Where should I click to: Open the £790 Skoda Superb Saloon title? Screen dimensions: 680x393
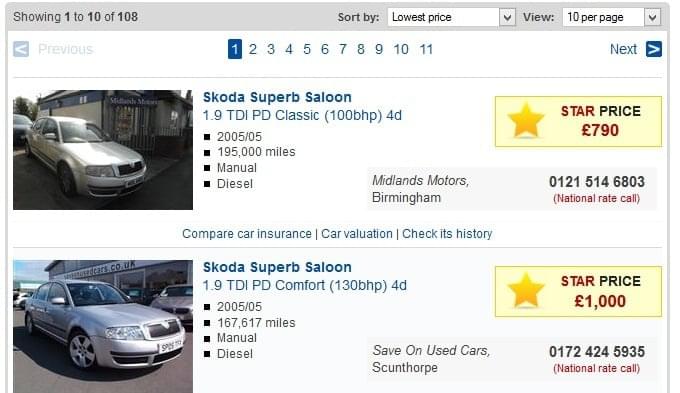click(x=277, y=97)
